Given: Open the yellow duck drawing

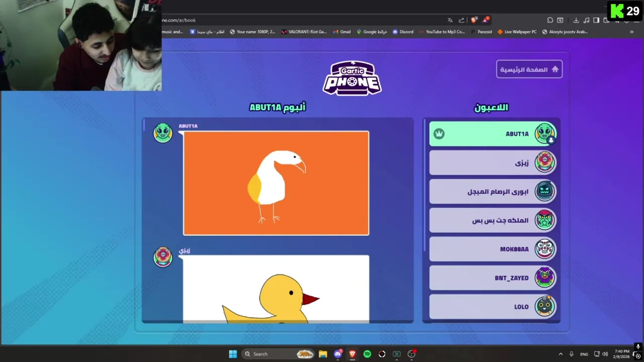Looking at the screenshot, I should tap(276, 289).
